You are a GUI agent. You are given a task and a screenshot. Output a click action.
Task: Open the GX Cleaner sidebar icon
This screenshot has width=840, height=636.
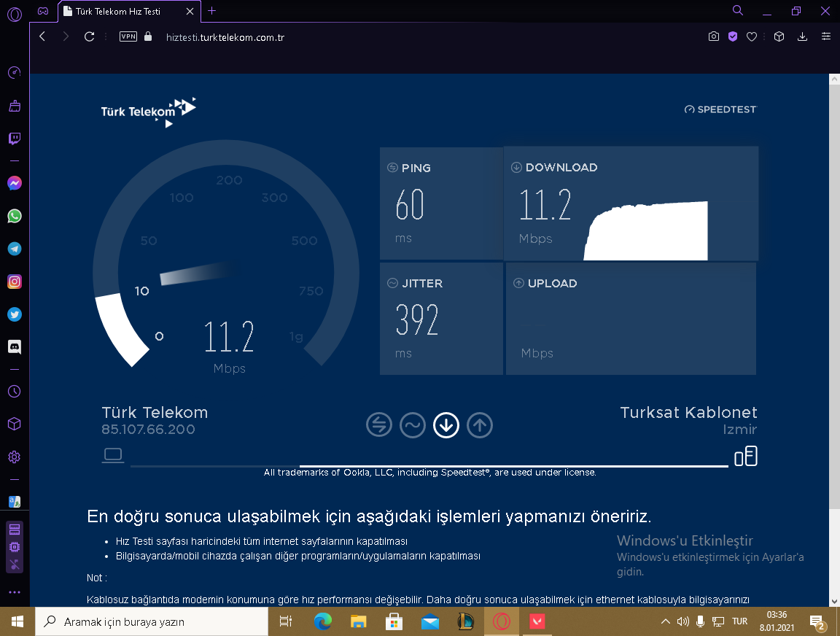[15, 106]
